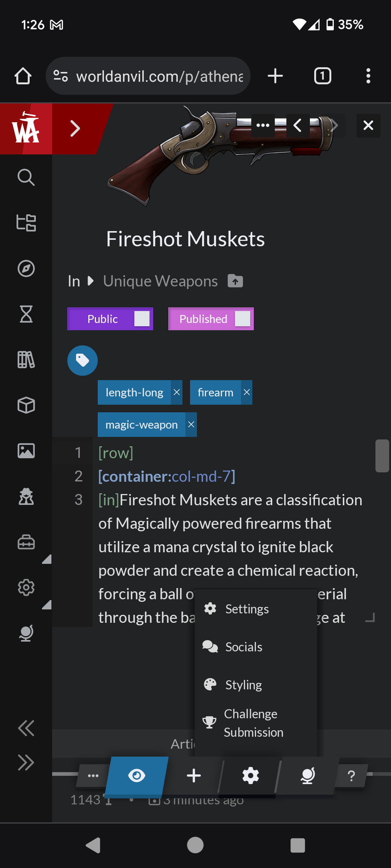Screen dimensions: 391x868
Task: Click the World Anvil logo
Action: [26, 129]
